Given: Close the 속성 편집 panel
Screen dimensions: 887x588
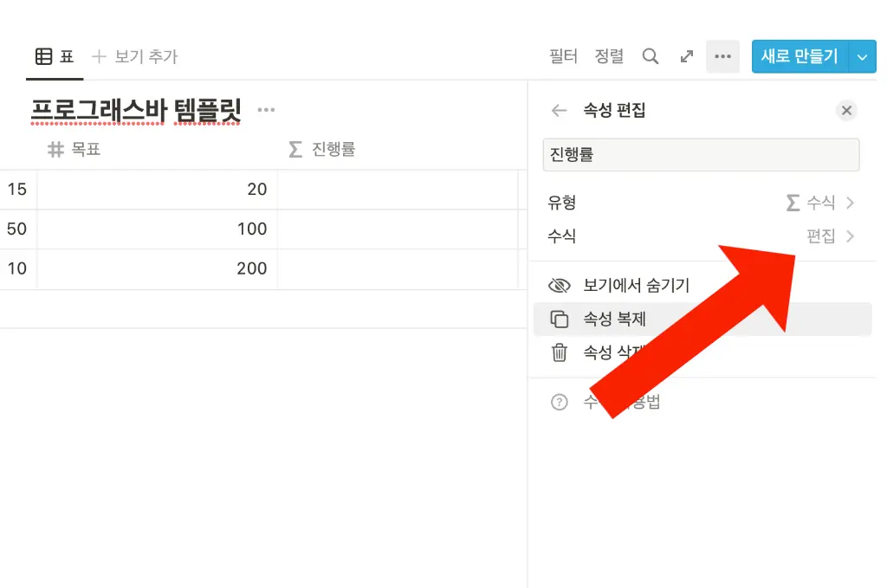Looking at the screenshot, I should (846, 111).
